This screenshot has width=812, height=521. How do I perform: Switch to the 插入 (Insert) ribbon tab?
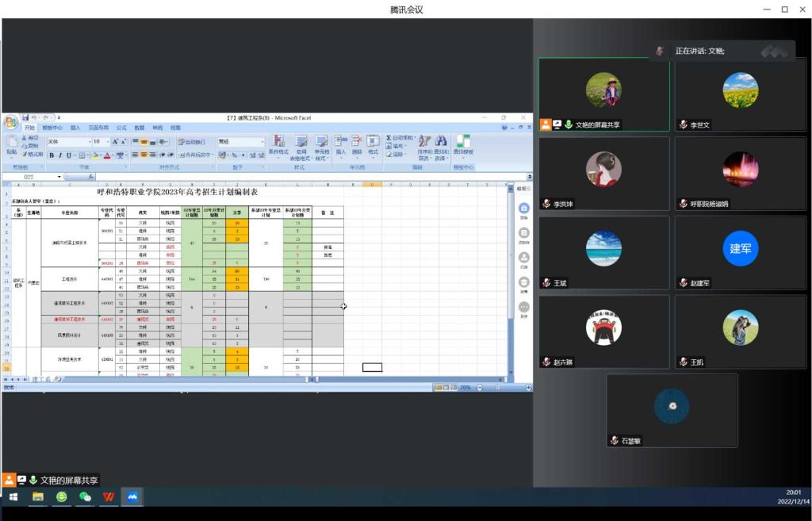point(75,128)
